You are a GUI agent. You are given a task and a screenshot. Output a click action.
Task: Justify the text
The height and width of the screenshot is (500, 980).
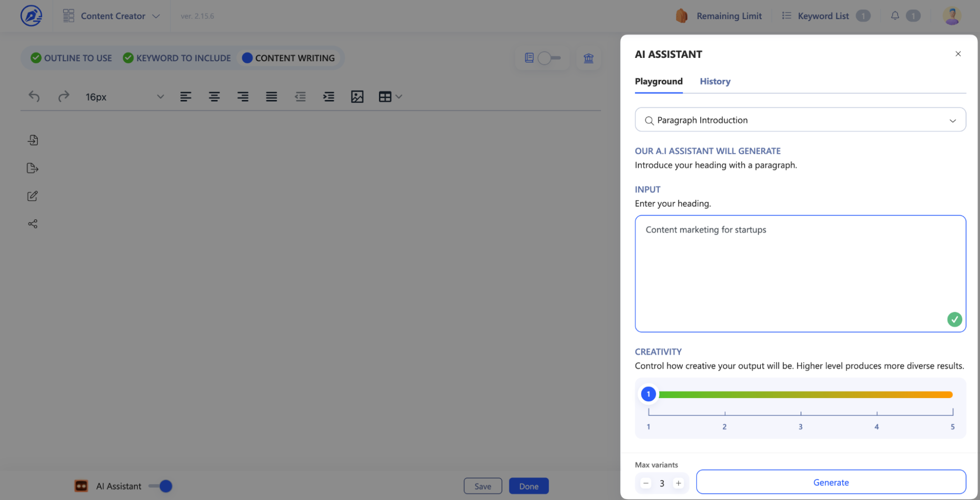coord(271,97)
